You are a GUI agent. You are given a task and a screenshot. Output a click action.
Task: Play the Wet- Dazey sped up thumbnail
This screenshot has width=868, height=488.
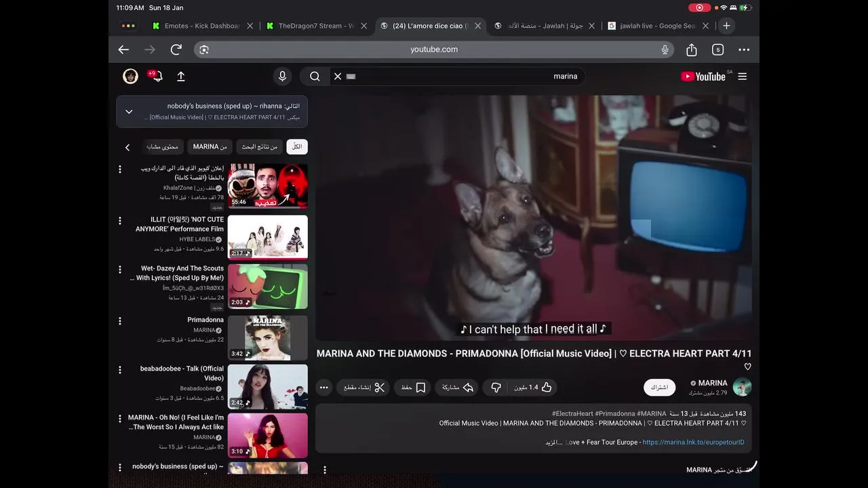pos(268,286)
